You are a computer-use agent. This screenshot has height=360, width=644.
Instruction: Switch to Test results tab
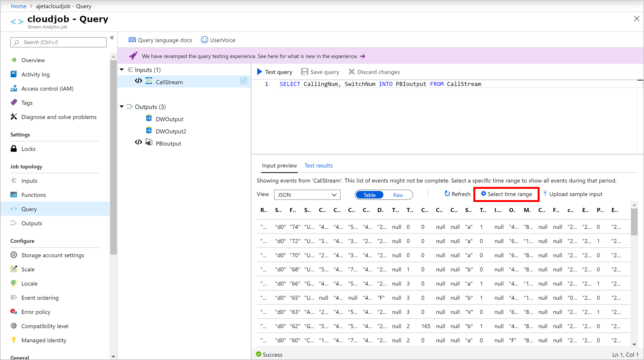pos(319,165)
